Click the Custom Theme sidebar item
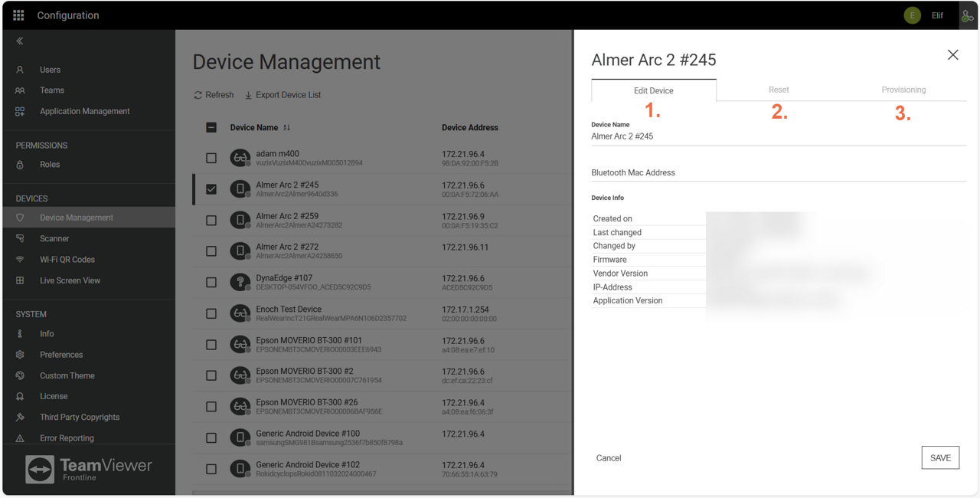 67,375
